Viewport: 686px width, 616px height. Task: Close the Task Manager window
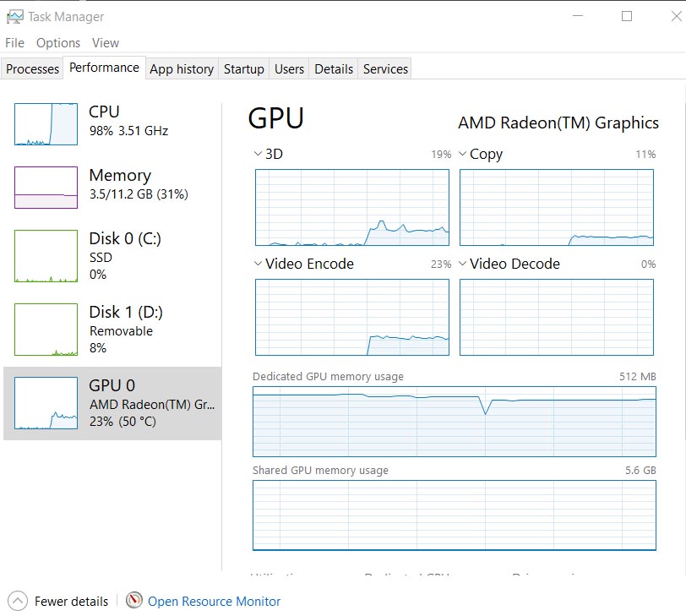tap(677, 16)
